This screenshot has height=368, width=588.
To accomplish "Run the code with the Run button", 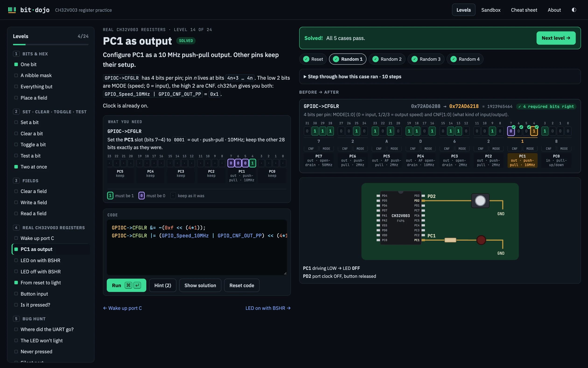I will [126, 285].
